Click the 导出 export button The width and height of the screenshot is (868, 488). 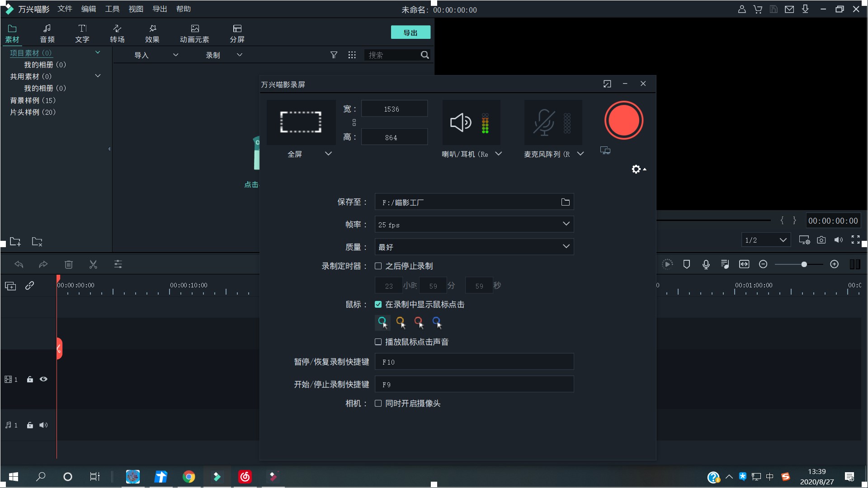[410, 32]
